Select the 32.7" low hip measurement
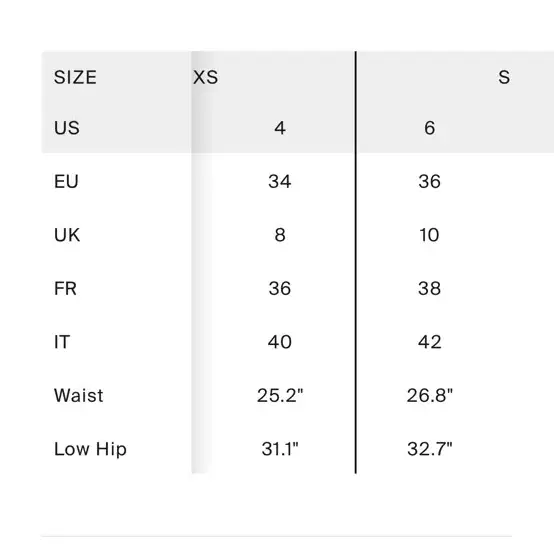 click(x=429, y=449)
